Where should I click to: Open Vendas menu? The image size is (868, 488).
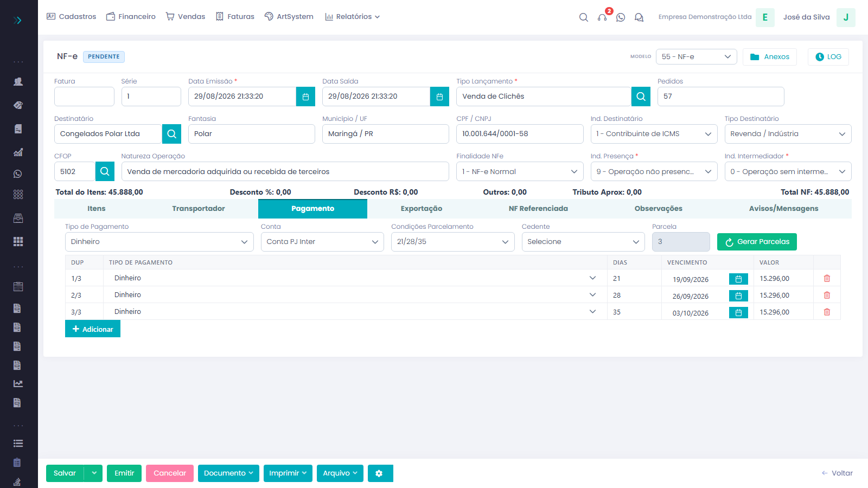[186, 17]
